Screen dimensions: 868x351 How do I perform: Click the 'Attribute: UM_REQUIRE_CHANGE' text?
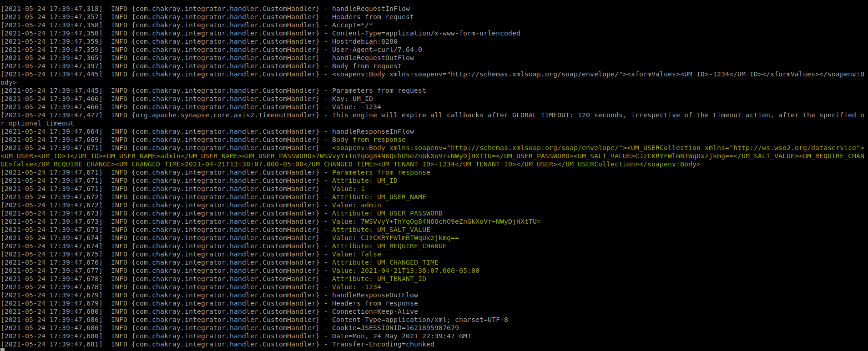[389, 246]
